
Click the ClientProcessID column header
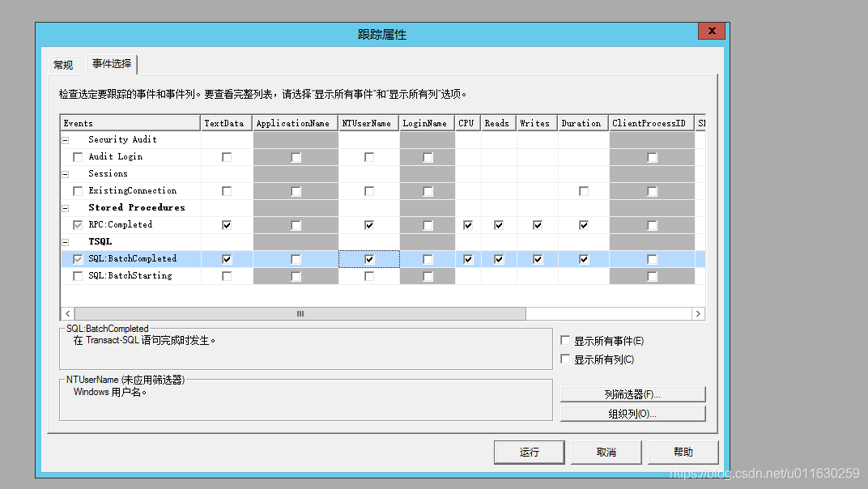point(652,124)
